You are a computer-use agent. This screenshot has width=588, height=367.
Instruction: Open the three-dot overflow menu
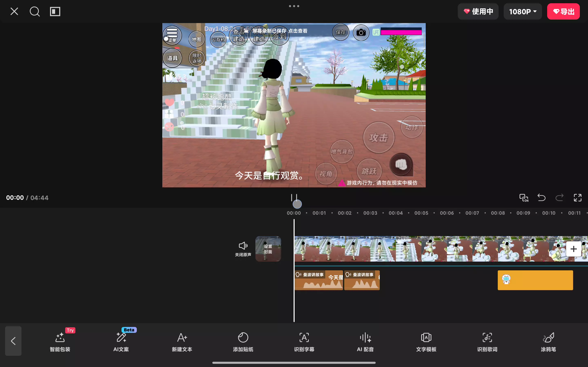[294, 6]
